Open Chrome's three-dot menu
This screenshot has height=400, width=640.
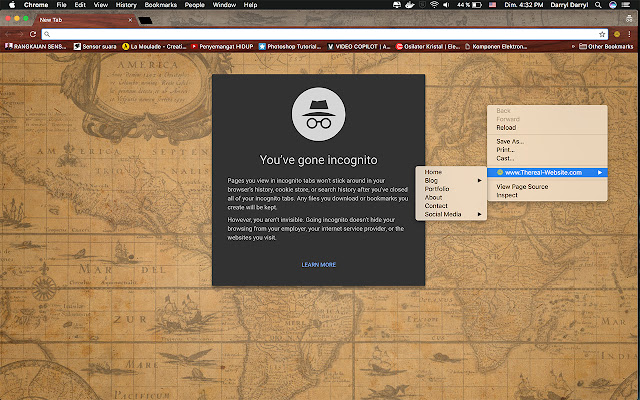[630, 34]
